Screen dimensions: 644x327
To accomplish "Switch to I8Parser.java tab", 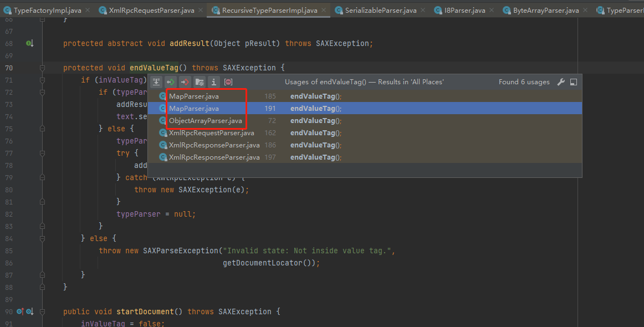I will pyautogui.click(x=464, y=11).
